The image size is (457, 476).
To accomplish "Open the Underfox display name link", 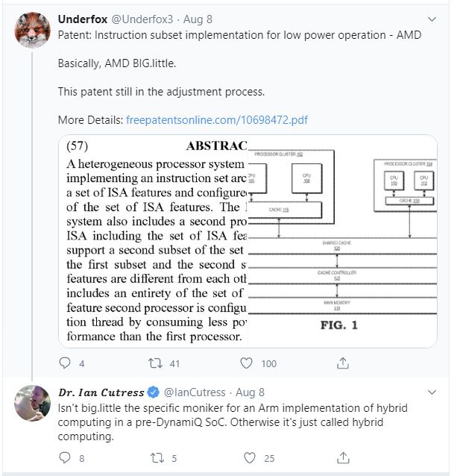I will tap(82, 19).
